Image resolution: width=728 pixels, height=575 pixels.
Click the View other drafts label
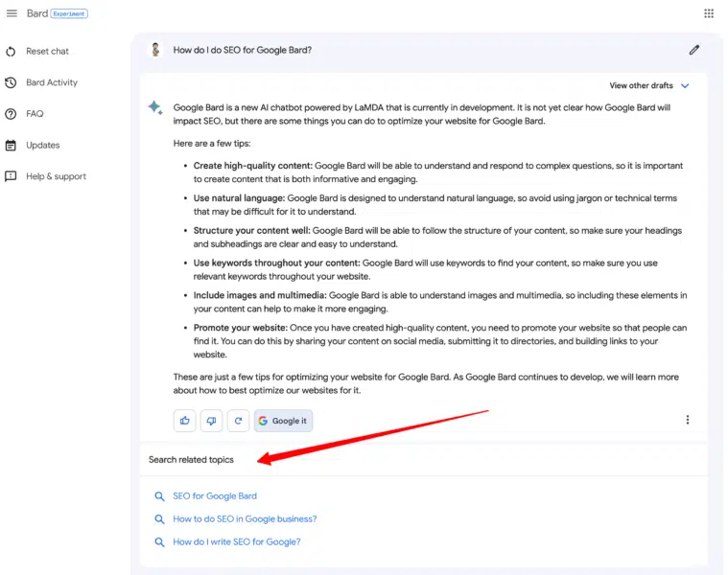[x=641, y=85]
